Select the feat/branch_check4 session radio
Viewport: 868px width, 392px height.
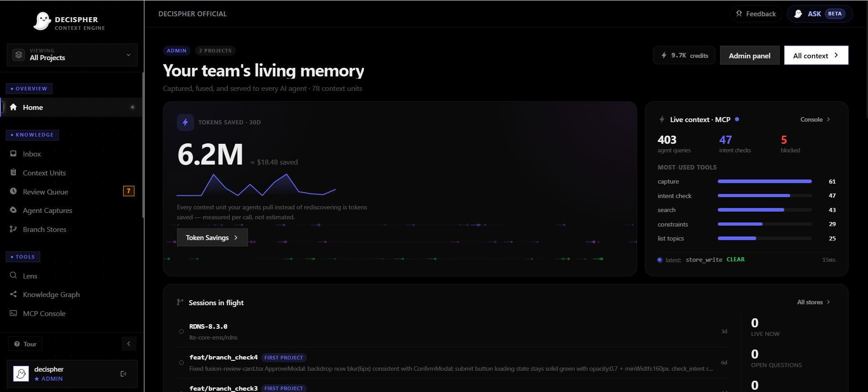coord(181,363)
